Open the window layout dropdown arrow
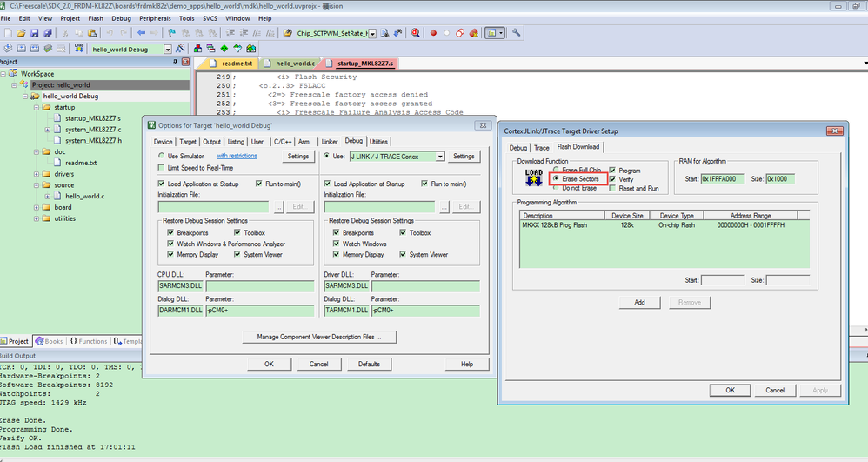 pyautogui.click(x=501, y=33)
